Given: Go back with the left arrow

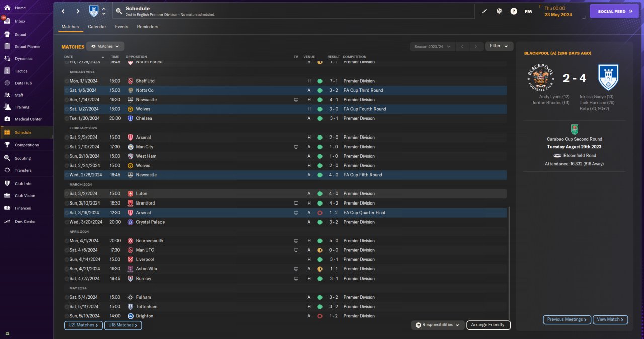Looking at the screenshot, I should tap(63, 11).
